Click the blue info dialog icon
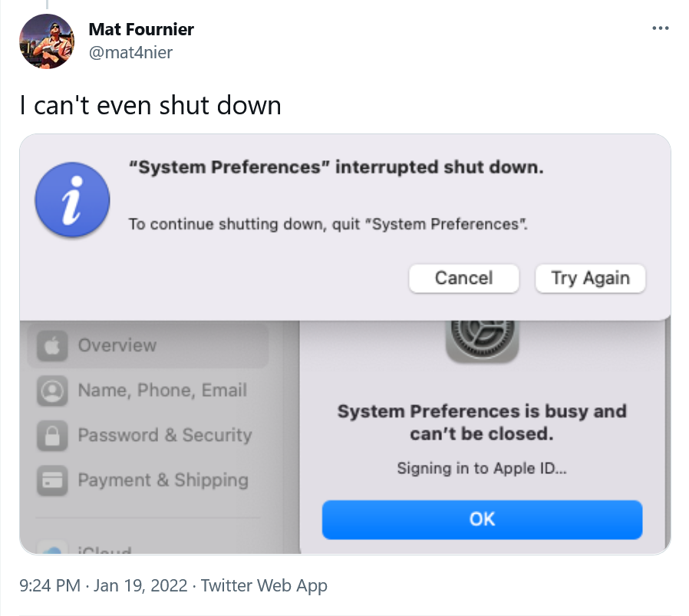The width and height of the screenshot is (689, 616). click(x=72, y=200)
